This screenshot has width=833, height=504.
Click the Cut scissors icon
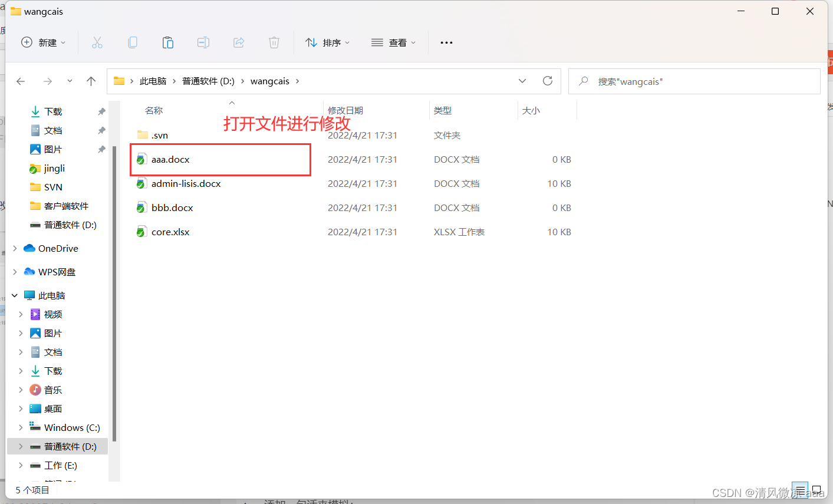point(97,42)
